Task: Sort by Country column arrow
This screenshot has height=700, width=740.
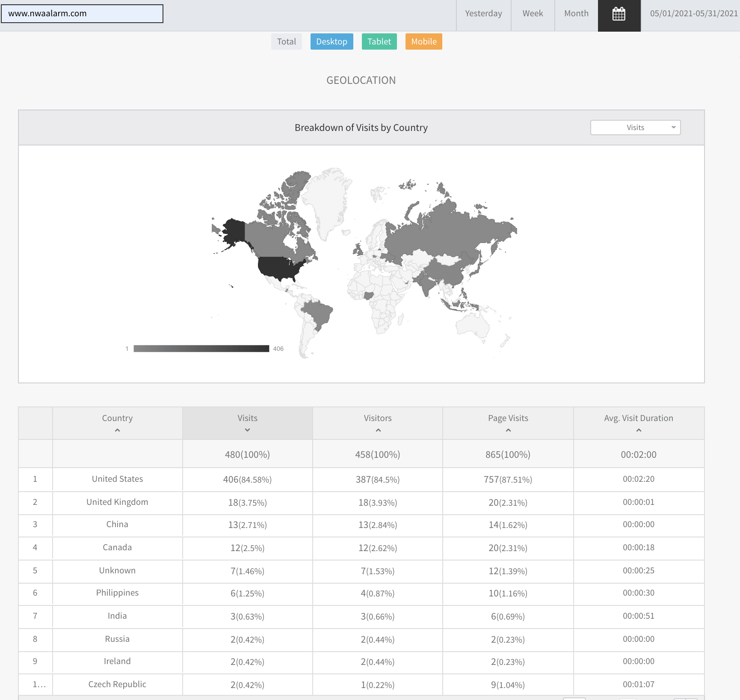Action: point(117,430)
